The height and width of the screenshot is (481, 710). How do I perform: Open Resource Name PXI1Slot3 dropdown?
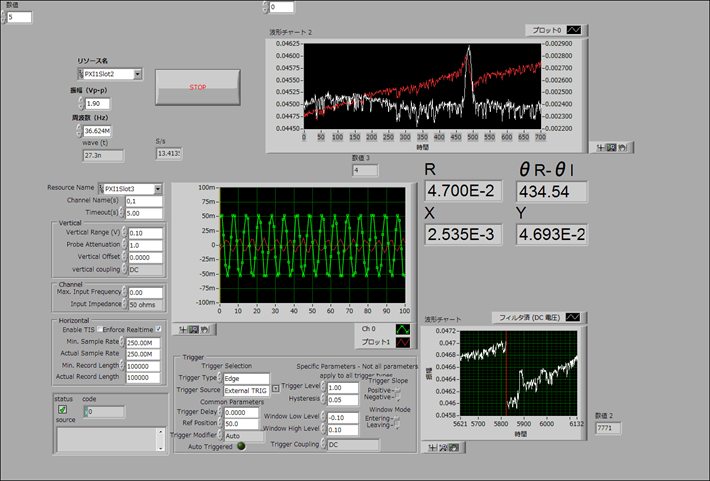point(157,188)
